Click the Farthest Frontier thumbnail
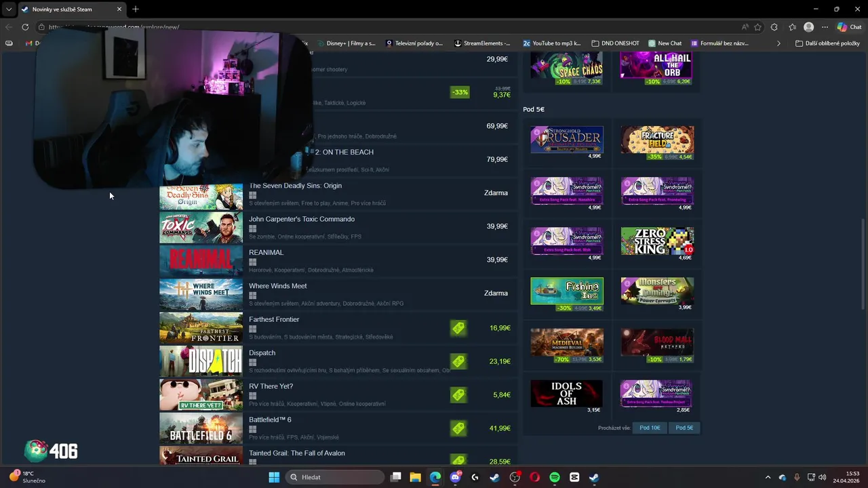The height and width of the screenshot is (488, 868). 201,328
